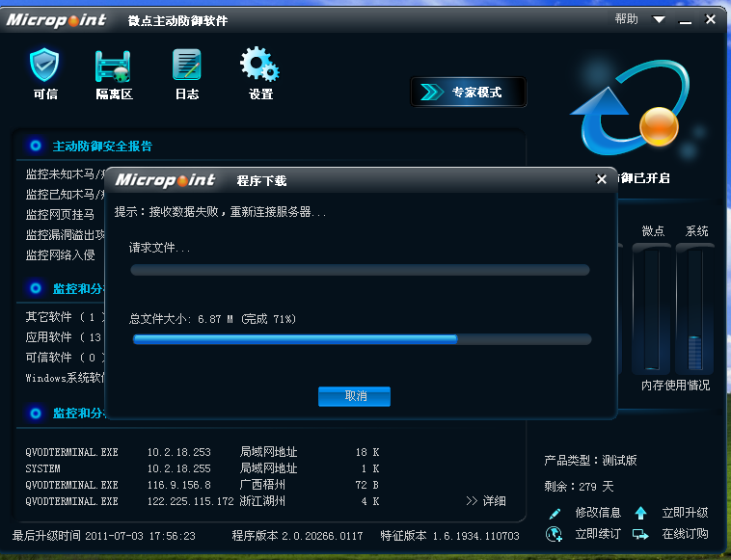Open the 设置 settings gears icon

[x=259, y=65]
